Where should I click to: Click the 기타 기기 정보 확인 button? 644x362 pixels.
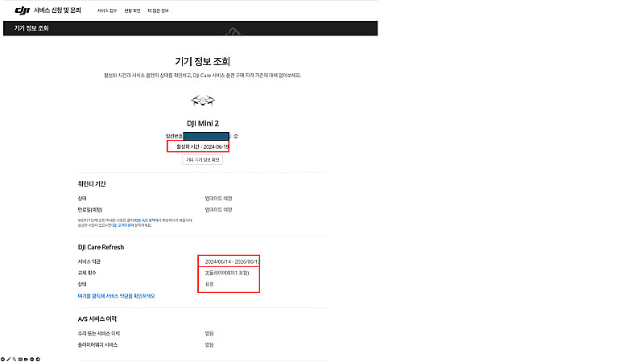(203, 159)
